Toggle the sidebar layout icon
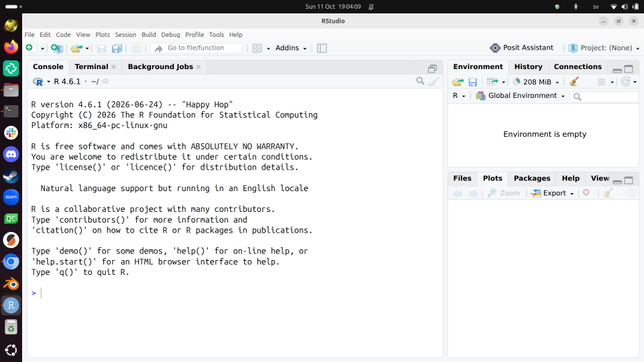This screenshot has height=362, width=644. [322, 48]
